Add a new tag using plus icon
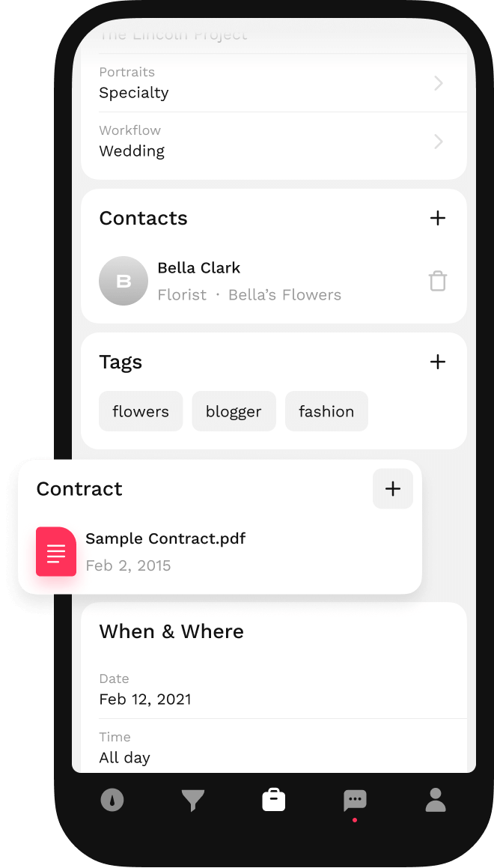Viewport: 494px width, 868px height. click(x=438, y=362)
